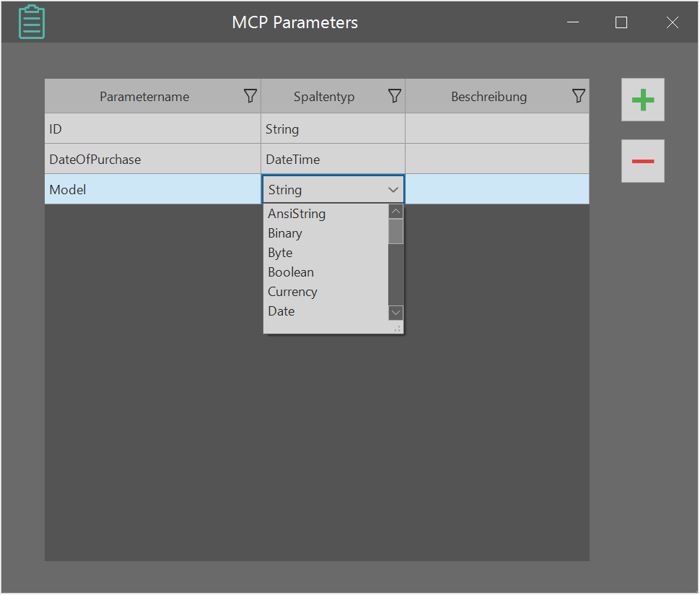This screenshot has height=595, width=700.
Task: Click the DateTime column type cell
Action: 332,160
